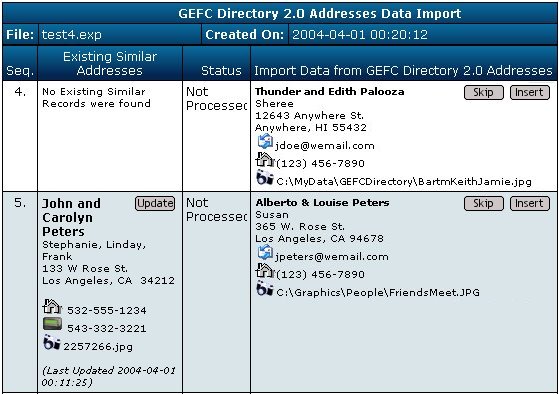
Task: Click the address 133 W Rose St.
Action: click(85, 268)
